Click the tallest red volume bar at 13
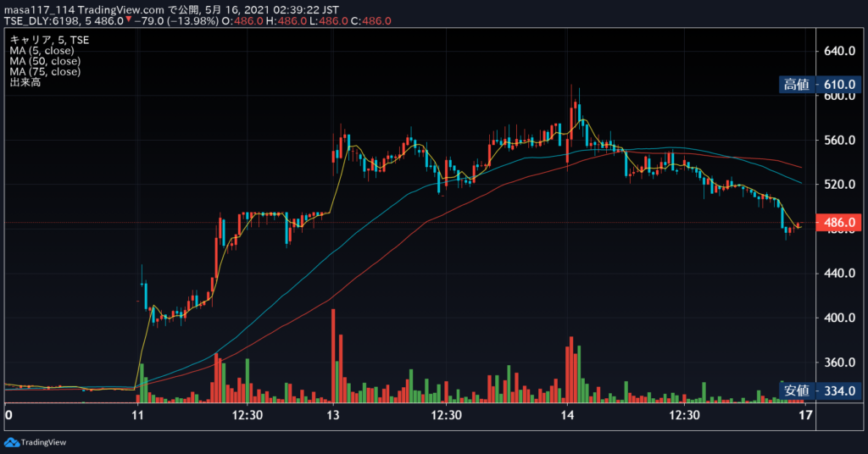The width and height of the screenshot is (868, 454). pos(333,356)
